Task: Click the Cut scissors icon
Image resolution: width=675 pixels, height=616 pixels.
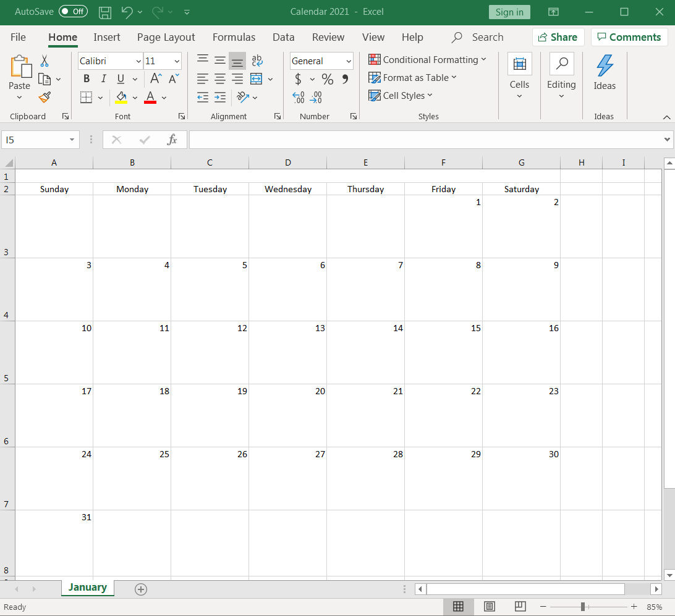Action: (x=44, y=60)
